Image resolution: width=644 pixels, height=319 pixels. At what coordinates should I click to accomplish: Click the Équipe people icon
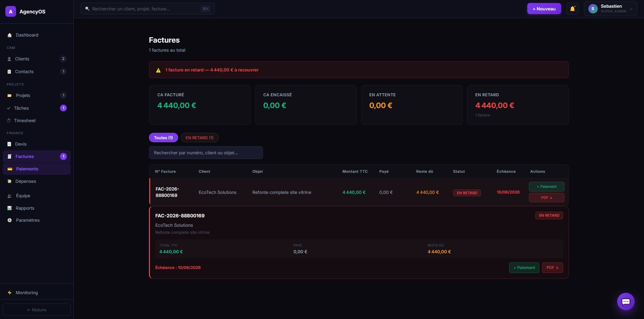click(x=9, y=196)
